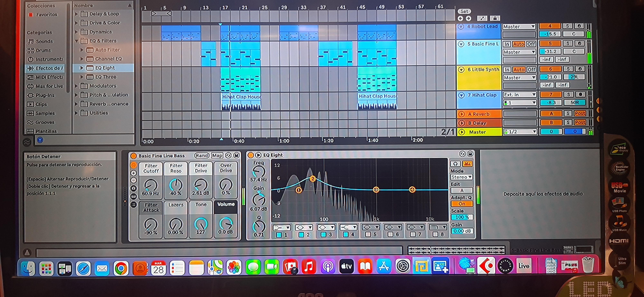Fold the EQ Eight device view
The height and width of the screenshot is (297, 644).
point(258,155)
